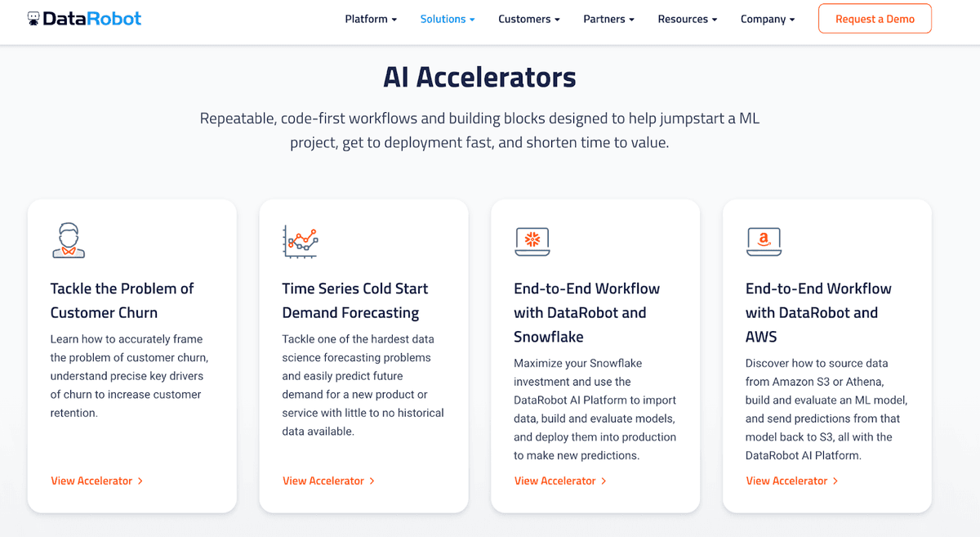
Task: Click the Request a Demo button
Action: [x=875, y=18]
